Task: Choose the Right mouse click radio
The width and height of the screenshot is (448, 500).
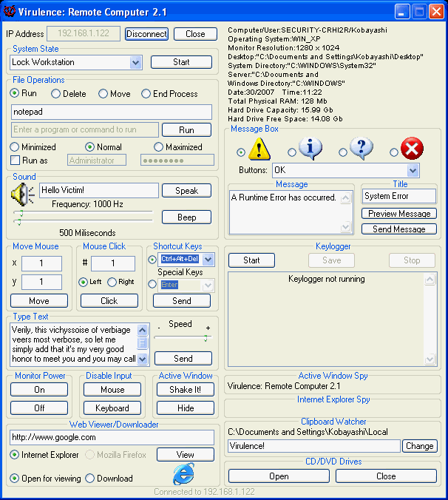Action: [x=112, y=282]
